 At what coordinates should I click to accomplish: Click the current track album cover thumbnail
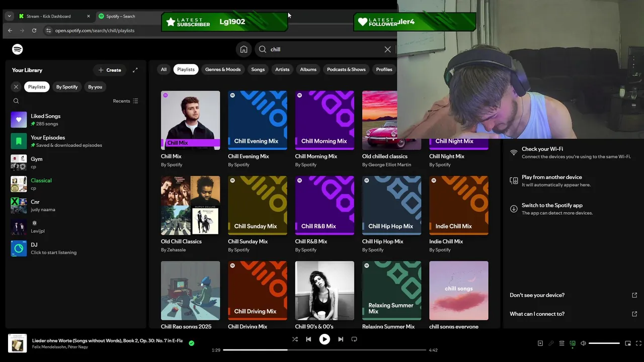click(x=17, y=344)
